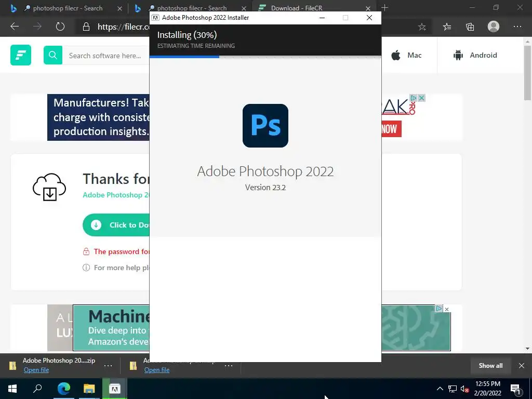The image size is (532, 399).
Task: Go forward in Edge browser
Action: click(x=37, y=26)
